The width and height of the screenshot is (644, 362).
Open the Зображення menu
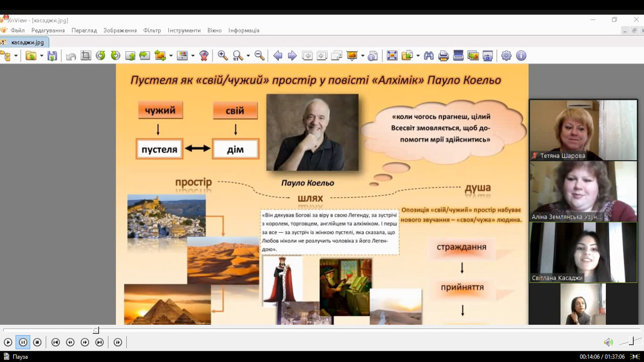[120, 30]
